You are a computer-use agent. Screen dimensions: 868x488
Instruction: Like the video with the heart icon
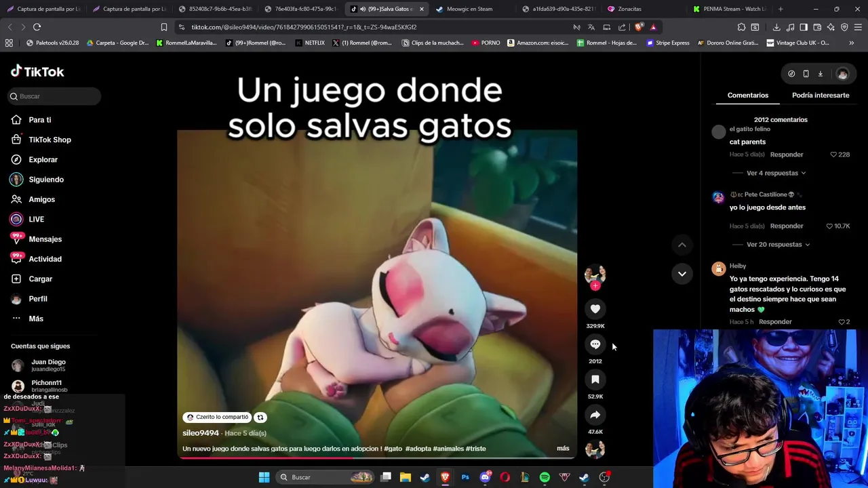coord(595,309)
